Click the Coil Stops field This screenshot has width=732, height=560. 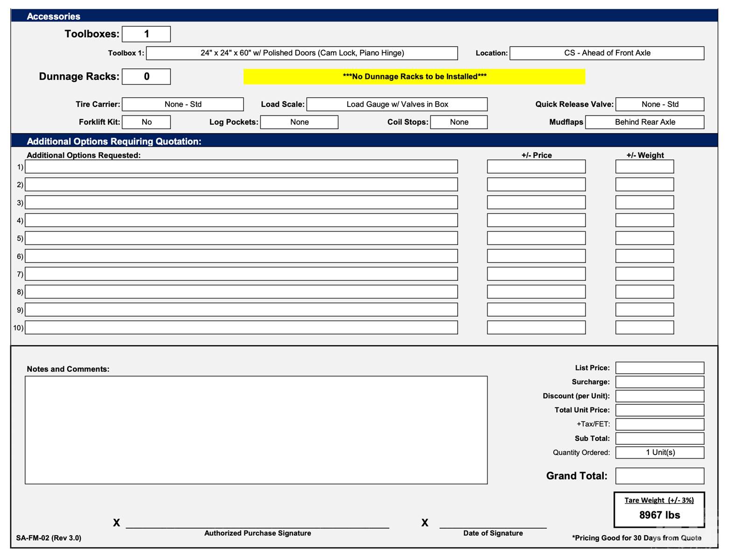coord(459,122)
